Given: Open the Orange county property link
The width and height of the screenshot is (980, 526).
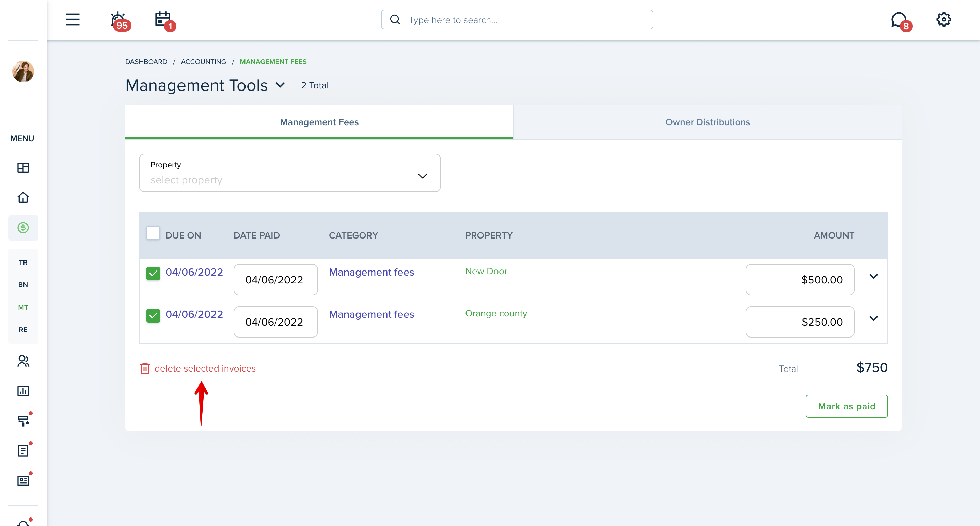Looking at the screenshot, I should (496, 314).
